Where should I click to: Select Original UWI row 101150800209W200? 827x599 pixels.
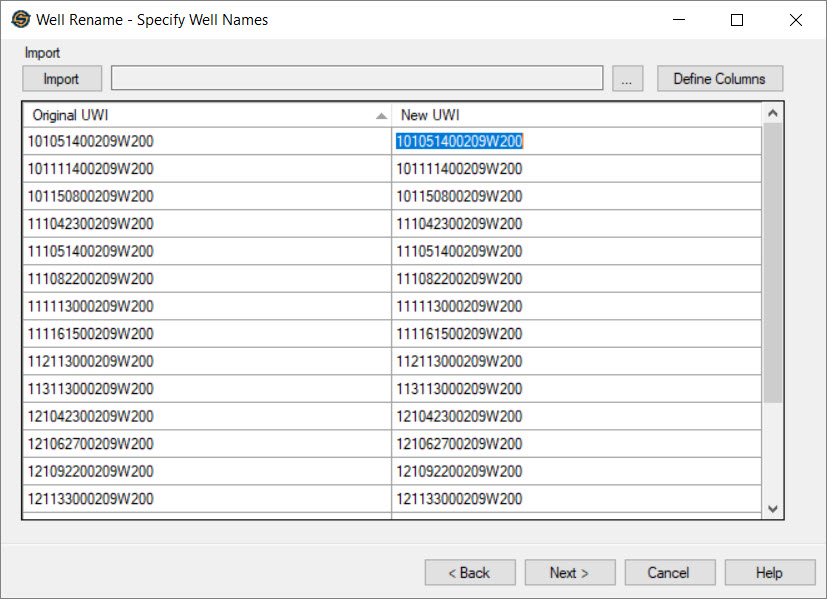tap(93, 196)
